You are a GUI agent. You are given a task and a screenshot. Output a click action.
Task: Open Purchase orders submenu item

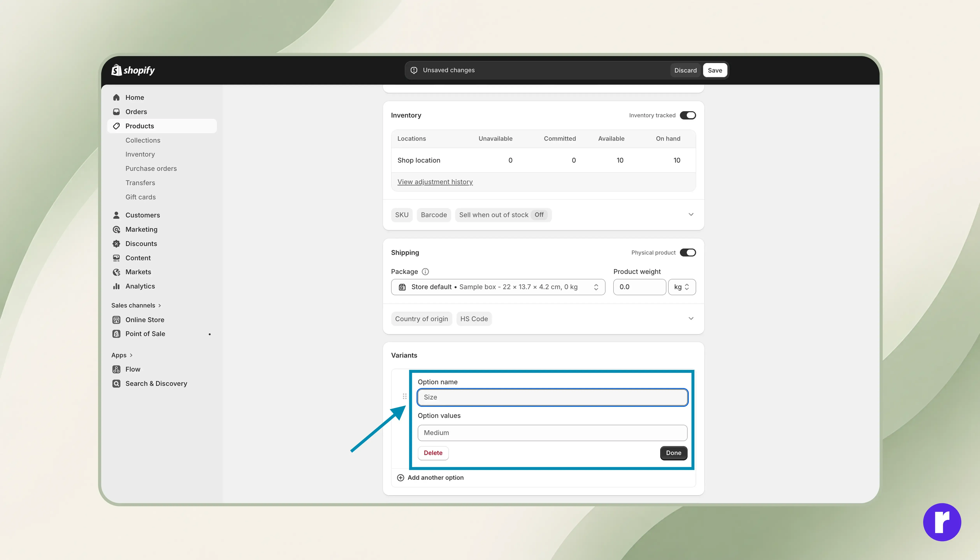(151, 168)
